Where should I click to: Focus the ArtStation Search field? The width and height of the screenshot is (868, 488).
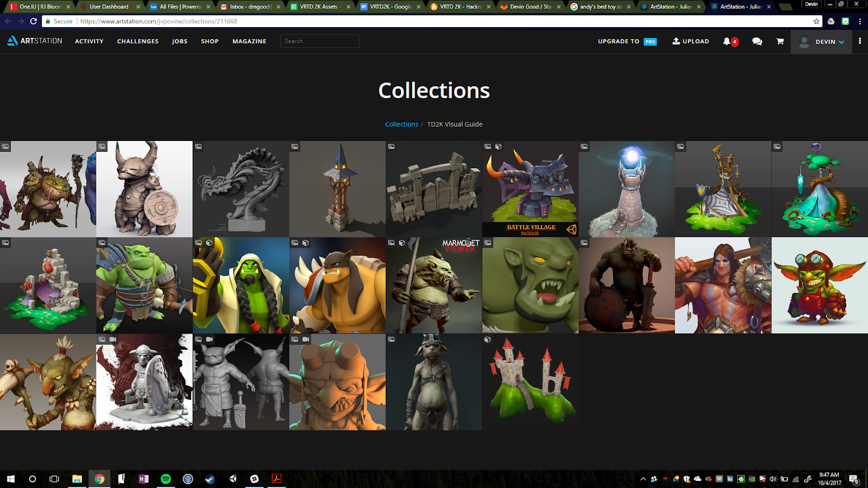tap(320, 41)
